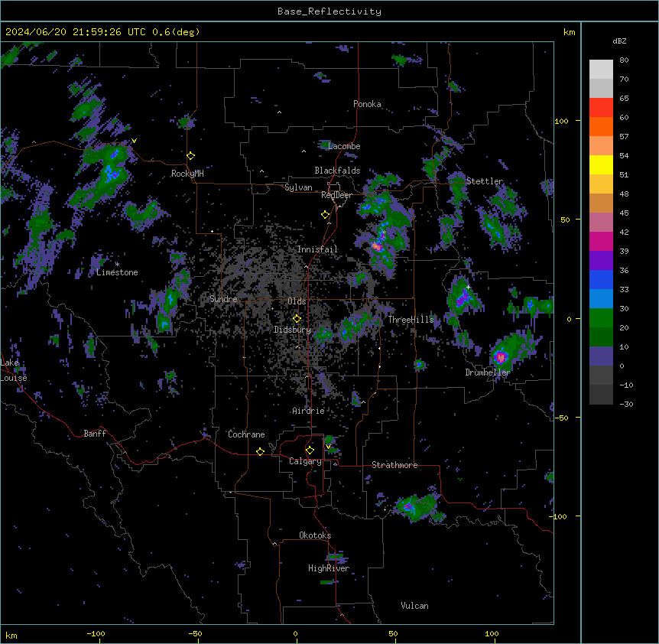This screenshot has width=659, height=644.
Task: Click the Banff label
Action: coord(95,434)
